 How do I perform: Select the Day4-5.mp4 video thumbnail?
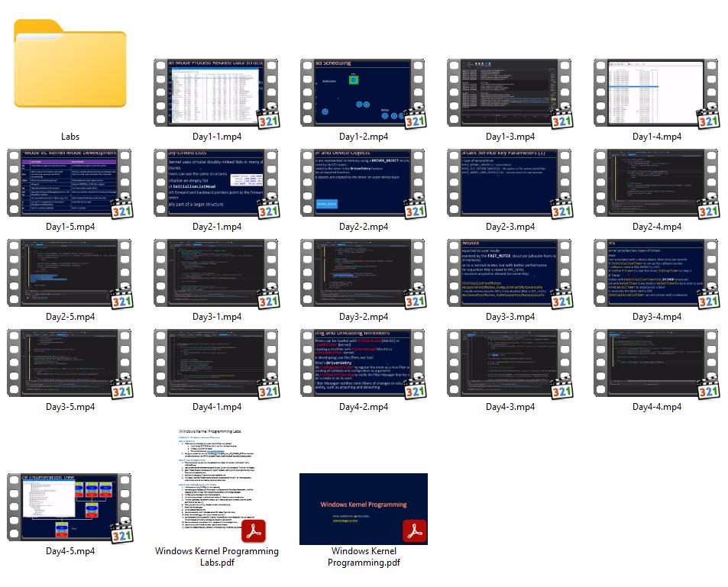tap(70, 508)
